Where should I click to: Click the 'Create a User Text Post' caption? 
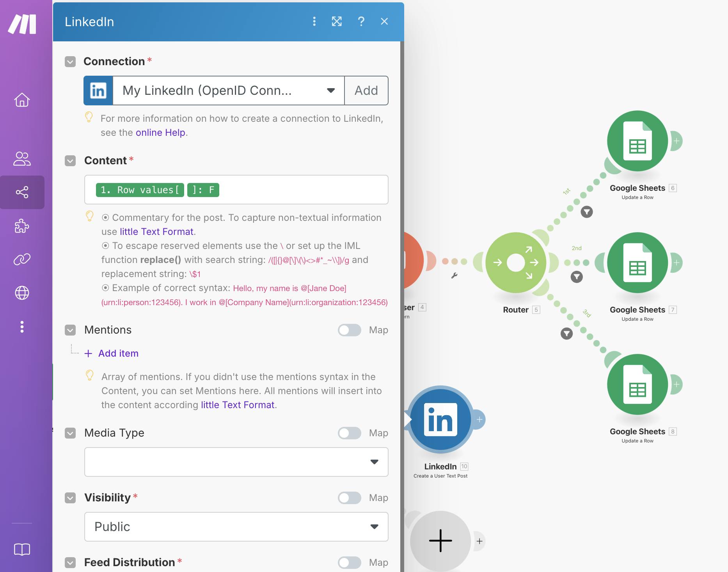coord(440,476)
